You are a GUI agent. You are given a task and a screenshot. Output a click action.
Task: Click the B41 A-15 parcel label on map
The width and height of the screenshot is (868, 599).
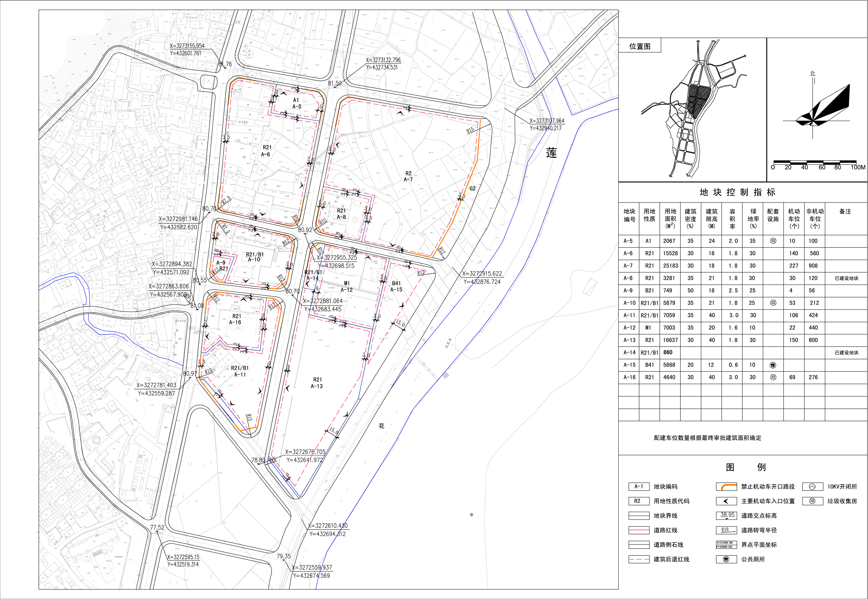(x=396, y=286)
